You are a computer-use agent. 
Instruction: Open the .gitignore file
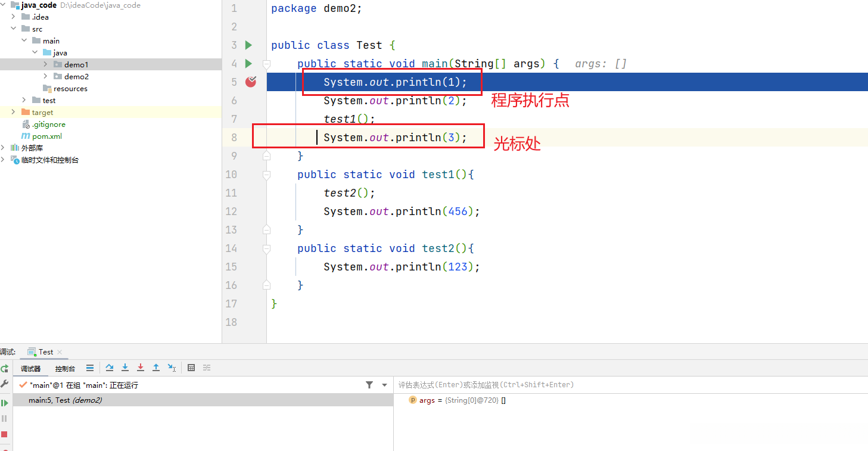point(43,124)
